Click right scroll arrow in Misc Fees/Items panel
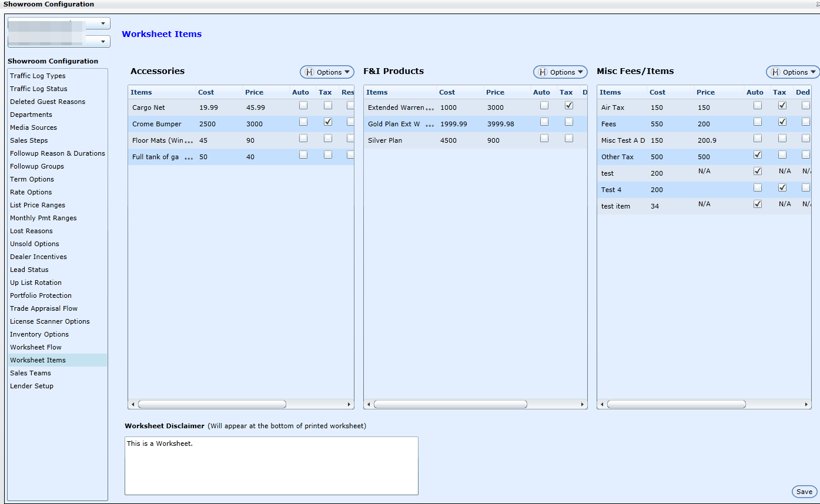Viewport: 820px width, 504px height. tap(806, 404)
